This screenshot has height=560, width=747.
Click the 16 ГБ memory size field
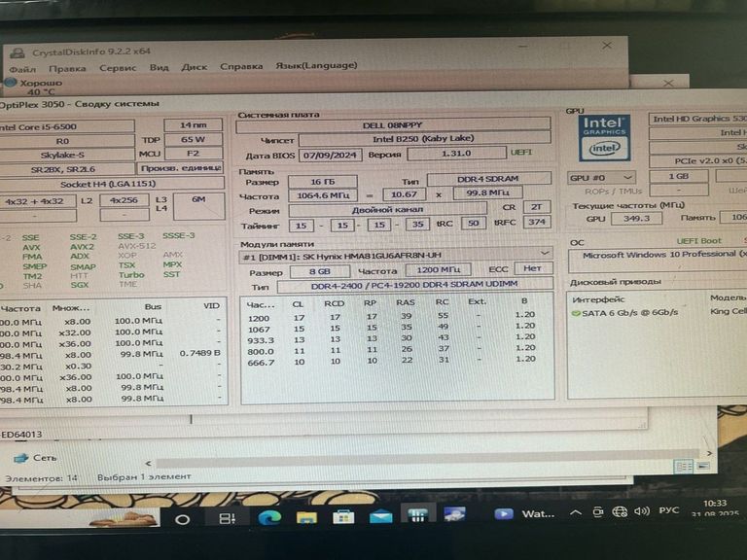323,182
